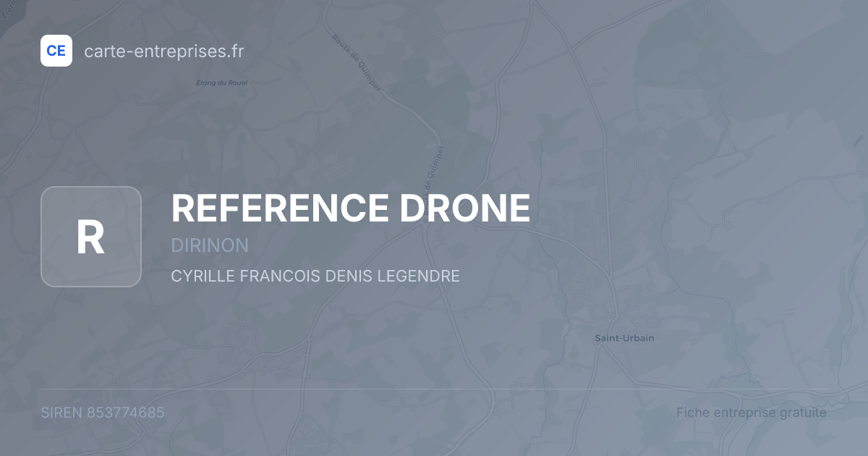868x456 pixels.
Task: Open the carte-entreprises.fr site name
Action: [164, 51]
